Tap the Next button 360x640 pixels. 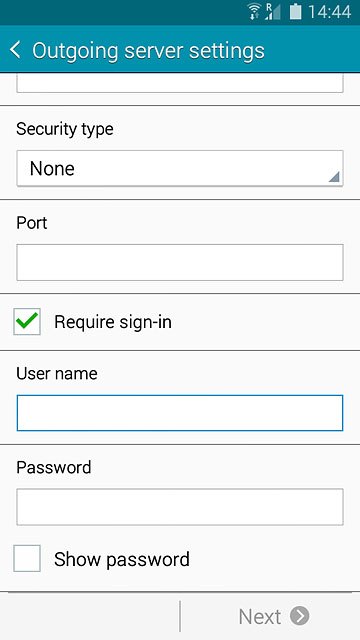(x=274, y=616)
